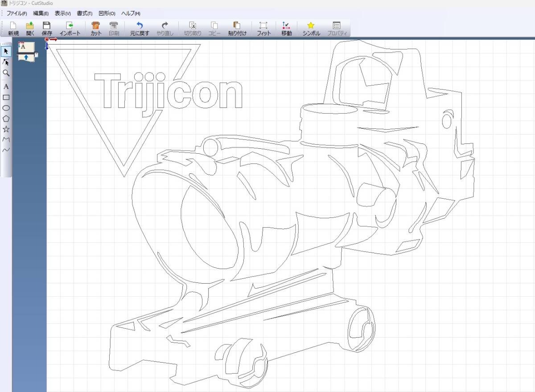Open the 表示(V) menu
The width and height of the screenshot is (535, 392).
[63, 13]
